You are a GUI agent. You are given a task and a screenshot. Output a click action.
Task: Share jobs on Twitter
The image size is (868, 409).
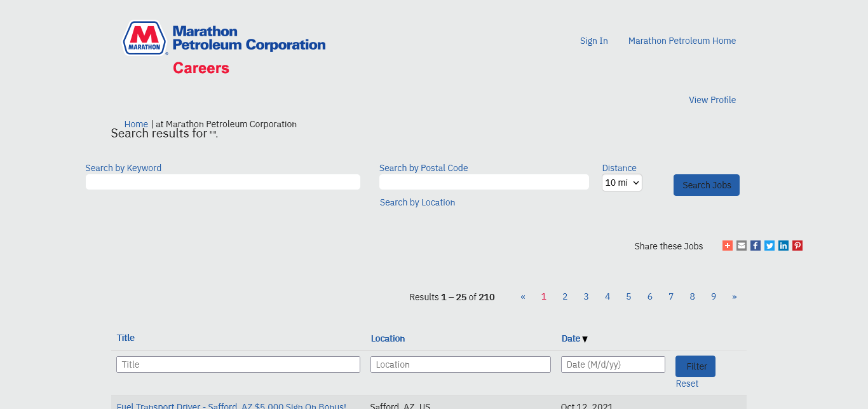tap(770, 246)
